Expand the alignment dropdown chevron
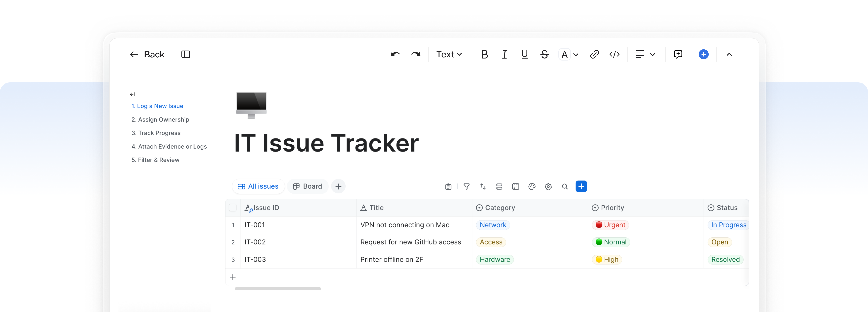Screen dimensions: 868x312 pyautogui.click(x=652, y=55)
